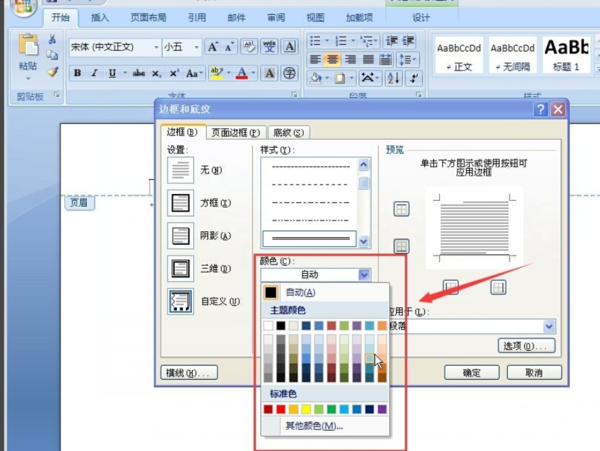The height and width of the screenshot is (451, 600).
Task: Apply text highlight color
Action: pyautogui.click(x=217, y=73)
